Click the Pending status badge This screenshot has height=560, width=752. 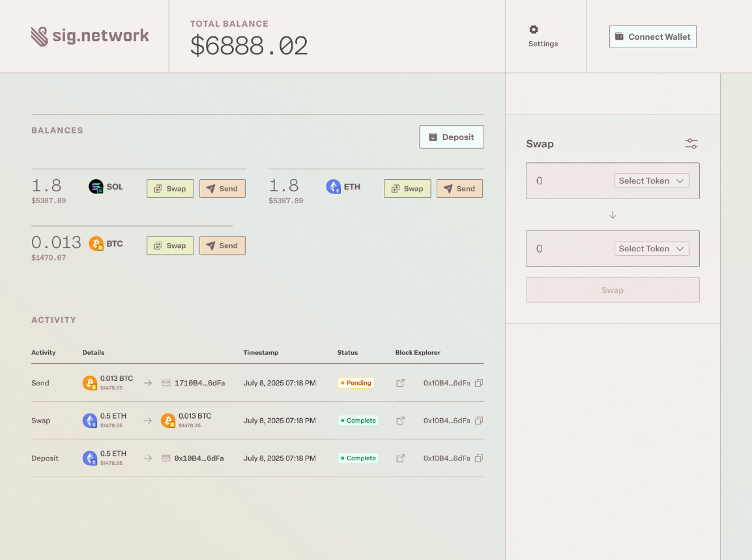356,384
